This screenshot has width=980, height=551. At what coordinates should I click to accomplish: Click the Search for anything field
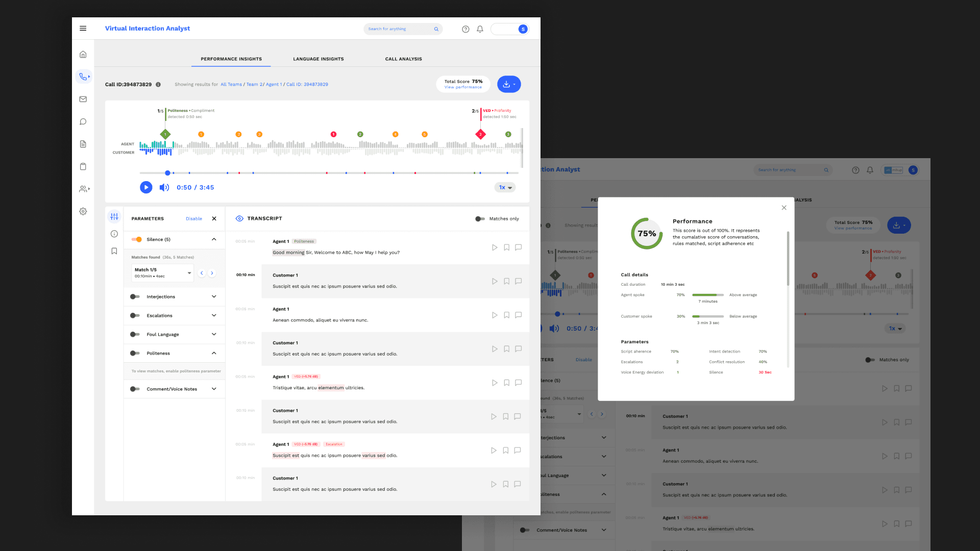pyautogui.click(x=403, y=29)
